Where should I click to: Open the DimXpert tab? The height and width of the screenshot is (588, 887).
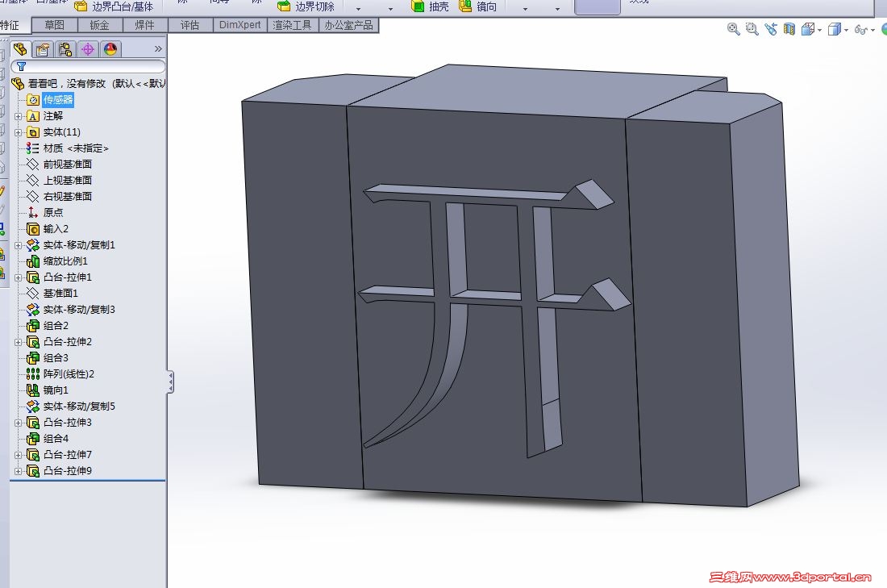239,25
